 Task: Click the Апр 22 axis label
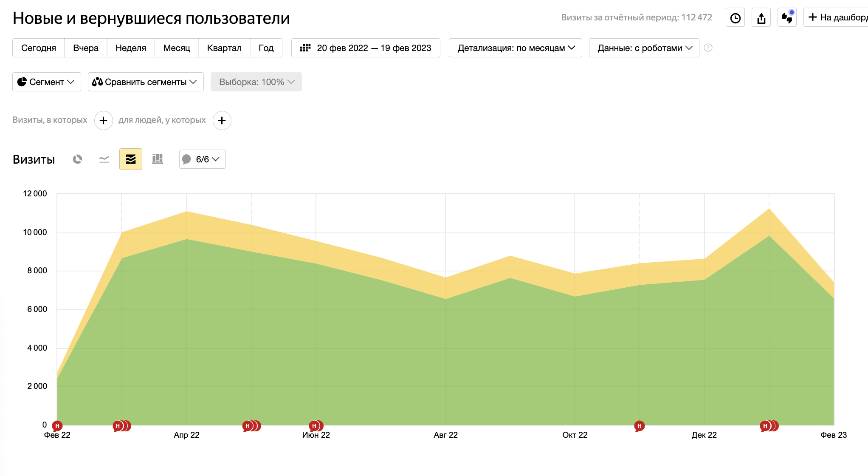pyautogui.click(x=186, y=435)
